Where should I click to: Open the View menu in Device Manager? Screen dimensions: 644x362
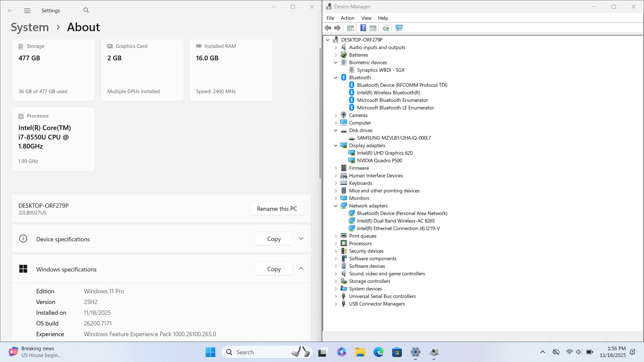point(366,18)
